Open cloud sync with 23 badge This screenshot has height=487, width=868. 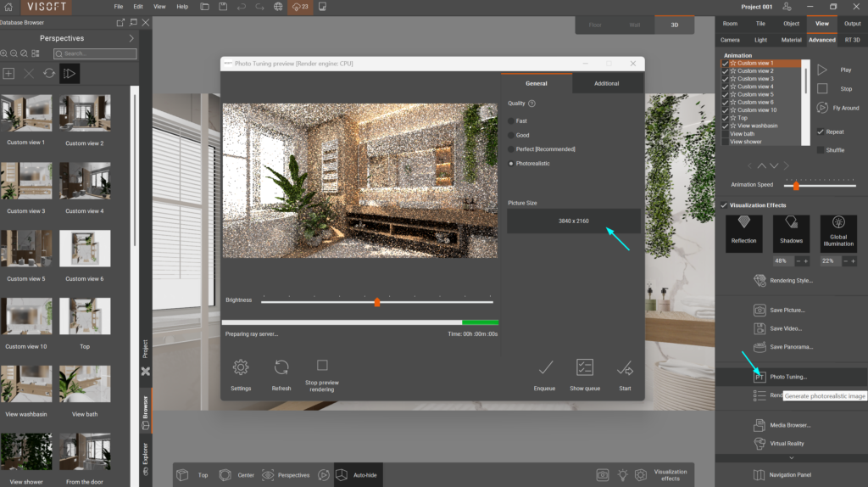300,7
